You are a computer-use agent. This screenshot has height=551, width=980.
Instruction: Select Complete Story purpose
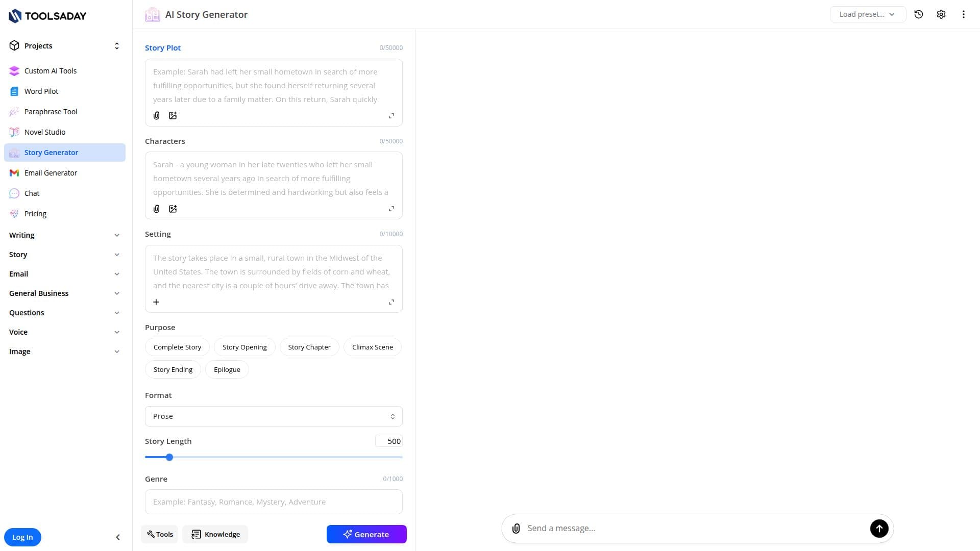tap(177, 347)
